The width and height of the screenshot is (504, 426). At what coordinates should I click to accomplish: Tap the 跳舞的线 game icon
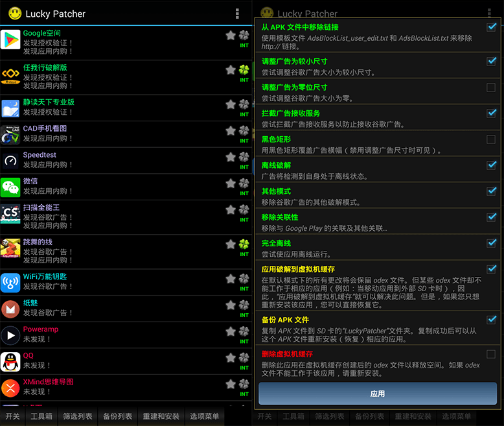(x=10, y=248)
